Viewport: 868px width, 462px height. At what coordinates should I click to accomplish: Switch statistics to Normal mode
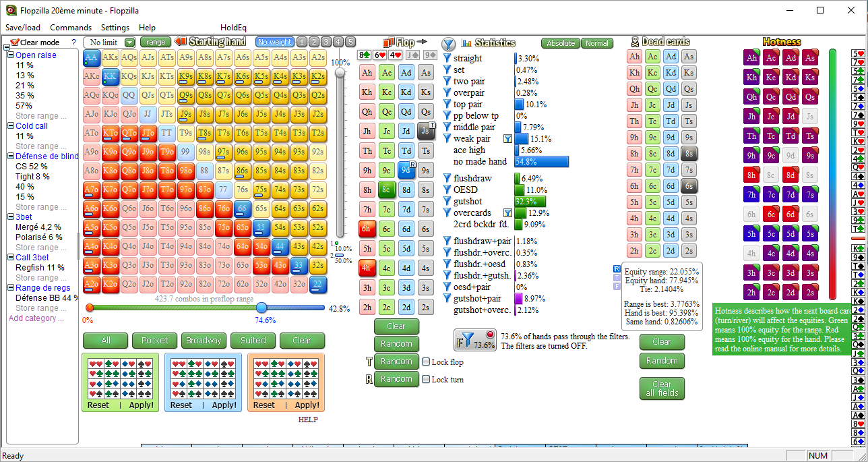(x=597, y=43)
